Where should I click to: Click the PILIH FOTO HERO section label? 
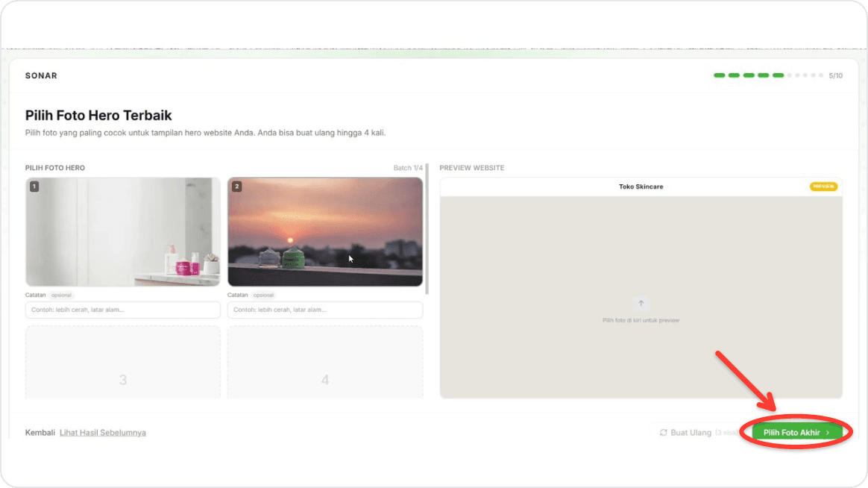click(x=54, y=168)
